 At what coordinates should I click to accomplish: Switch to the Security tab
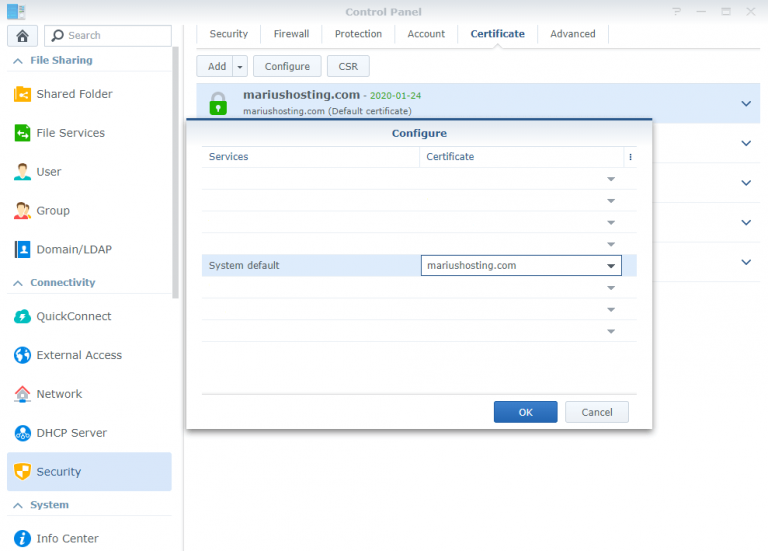[228, 34]
